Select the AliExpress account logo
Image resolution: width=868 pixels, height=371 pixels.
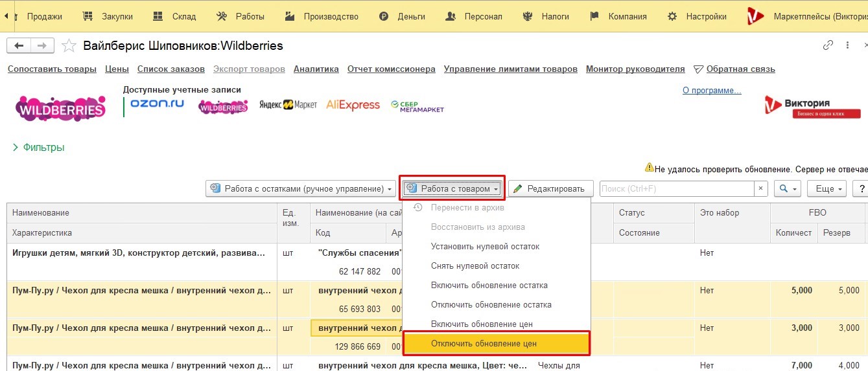pos(353,104)
